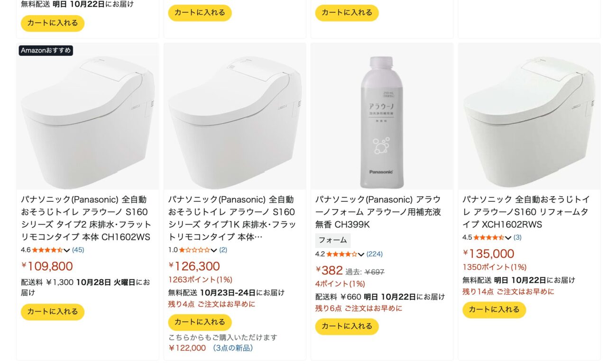Click the 3点の新品 offers link
Screen dimensions: 607x364
pyautogui.click(x=232, y=348)
